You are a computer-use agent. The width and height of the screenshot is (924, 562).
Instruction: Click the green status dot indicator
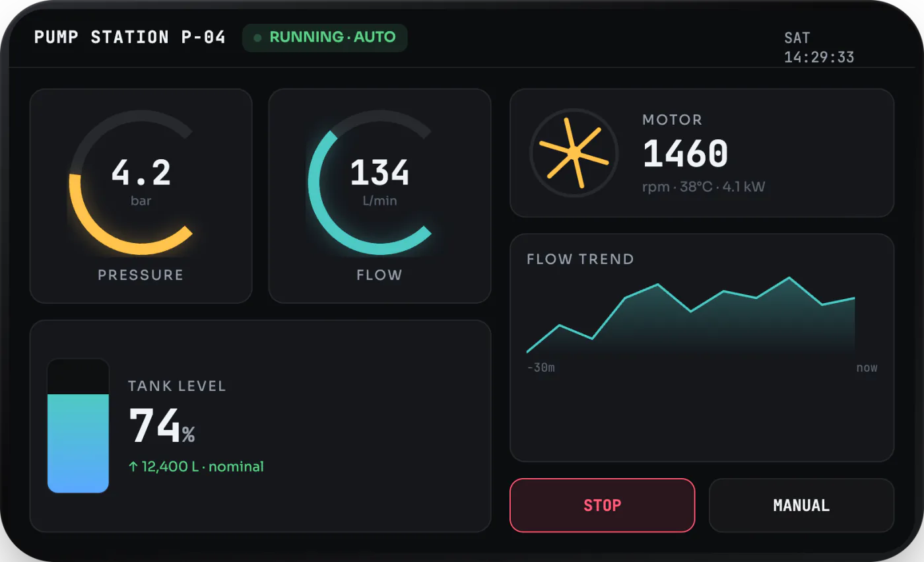pos(257,38)
